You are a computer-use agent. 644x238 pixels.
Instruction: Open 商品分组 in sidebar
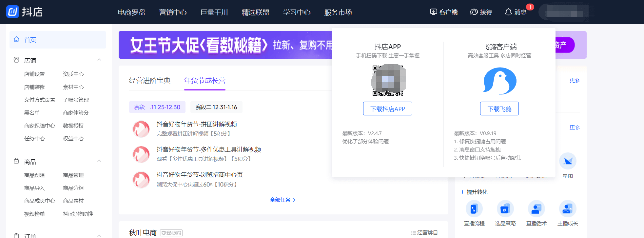coord(73,188)
